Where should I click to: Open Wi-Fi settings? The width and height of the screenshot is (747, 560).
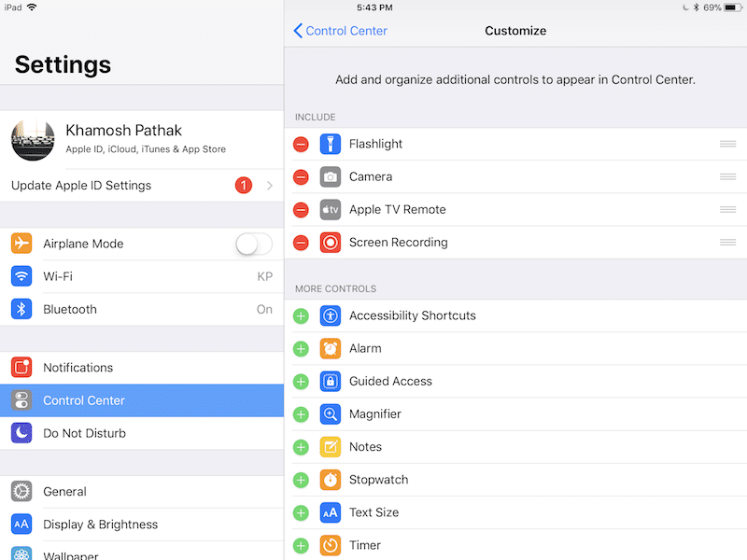142,276
